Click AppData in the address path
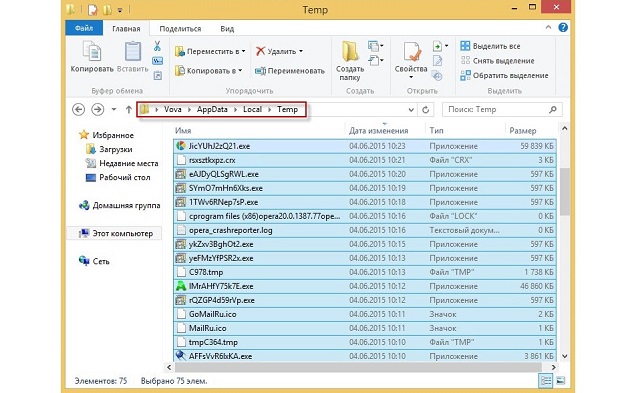 pyautogui.click(x=212, y=109)
